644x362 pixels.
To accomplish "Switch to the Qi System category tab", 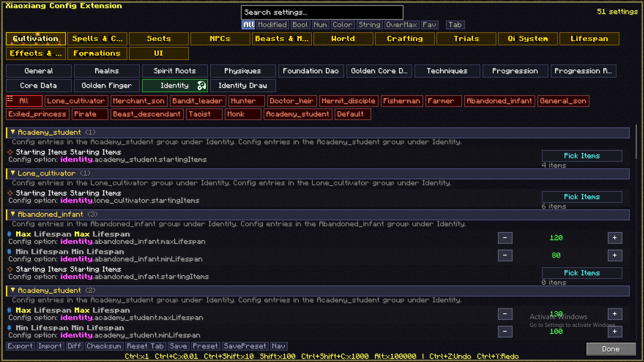I will point(528,39).
